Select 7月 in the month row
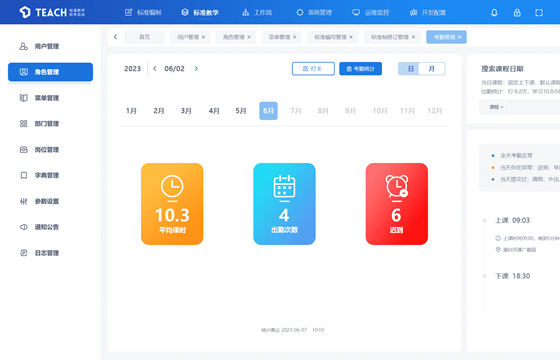The image size is (560, 360). click(x=296, y=111)
